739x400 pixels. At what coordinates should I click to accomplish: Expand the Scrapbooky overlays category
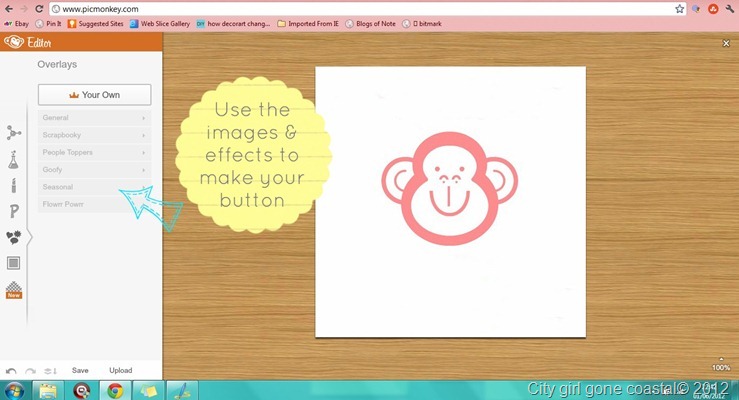coord(94,135)
